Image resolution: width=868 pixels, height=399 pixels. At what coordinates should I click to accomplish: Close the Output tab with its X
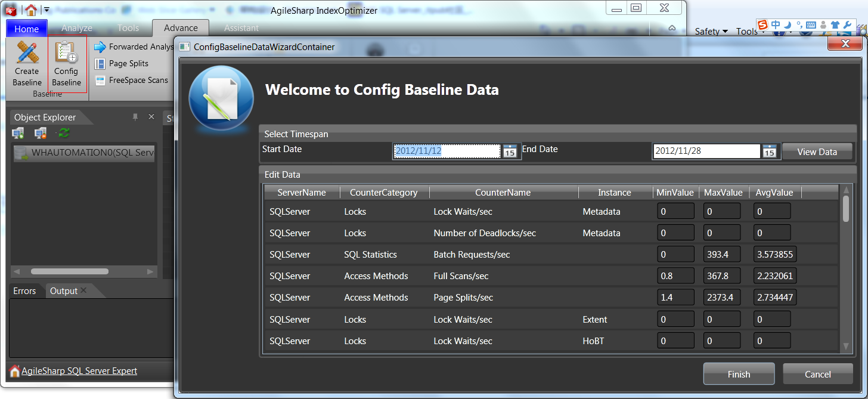(84, 290)
